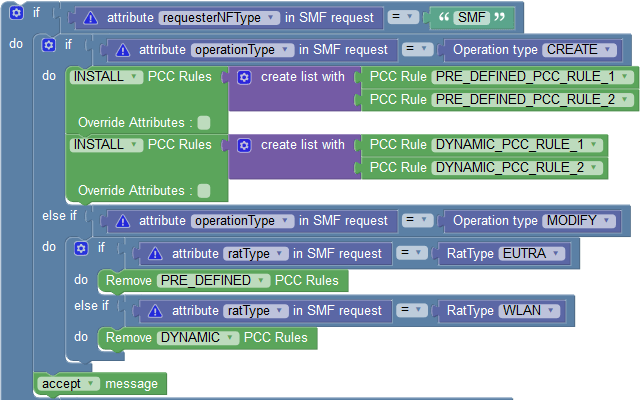This screenshot has height=400, width=641.
Task: Open PRE_DEFINED_PCC_RULE_2 dropdown
Action: pos(532,99)
